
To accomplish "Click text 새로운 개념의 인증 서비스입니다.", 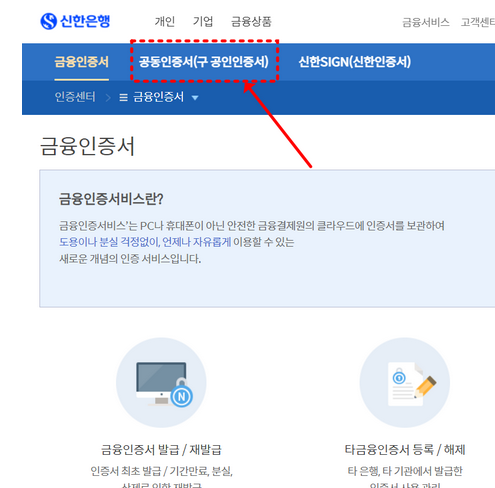I will point(130,259).
